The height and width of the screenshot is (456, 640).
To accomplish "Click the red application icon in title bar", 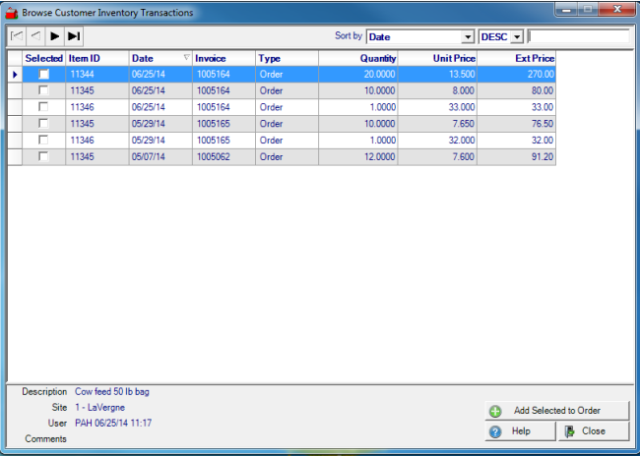I will pyautogui.click(x=11, y=12).
